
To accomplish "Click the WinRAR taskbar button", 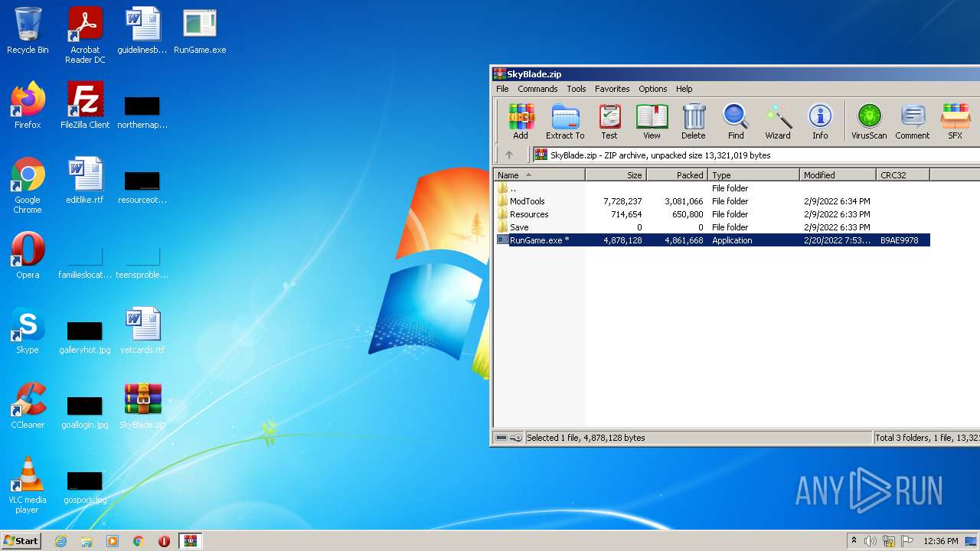I will coord(191,541).
